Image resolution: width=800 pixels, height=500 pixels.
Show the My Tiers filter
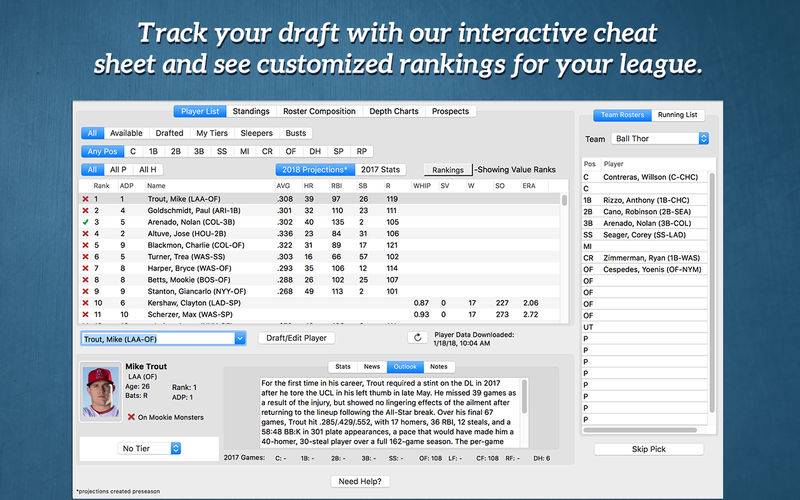tap(212, 133)
